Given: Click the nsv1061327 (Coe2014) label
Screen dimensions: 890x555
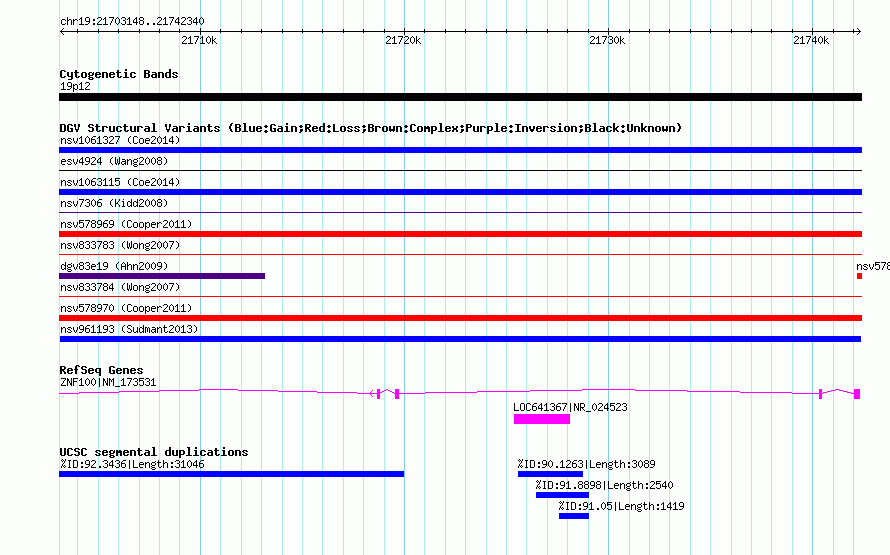Looking at the screenshot, I should click(x=120, y=140).
